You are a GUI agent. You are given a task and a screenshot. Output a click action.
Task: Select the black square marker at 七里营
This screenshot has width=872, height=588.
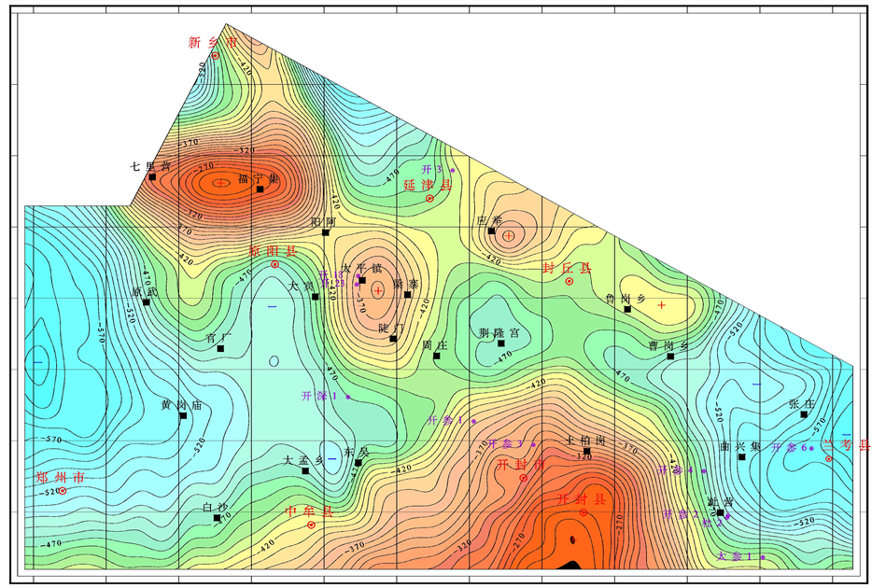(152, 177)
